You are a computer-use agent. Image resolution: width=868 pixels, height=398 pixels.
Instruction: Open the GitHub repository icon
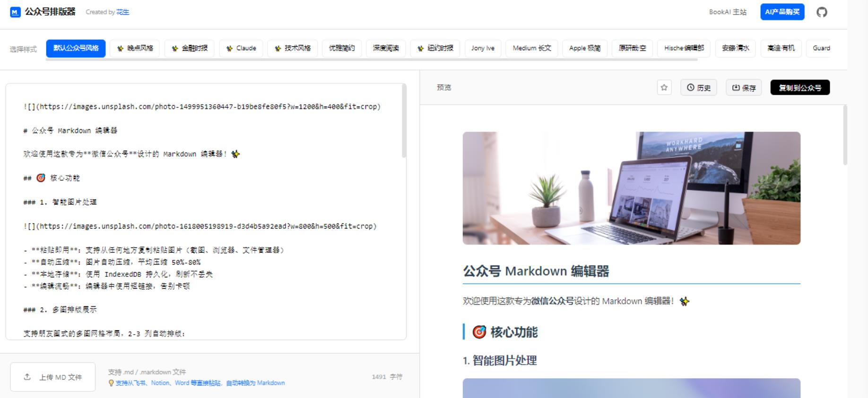pos(822,12)
